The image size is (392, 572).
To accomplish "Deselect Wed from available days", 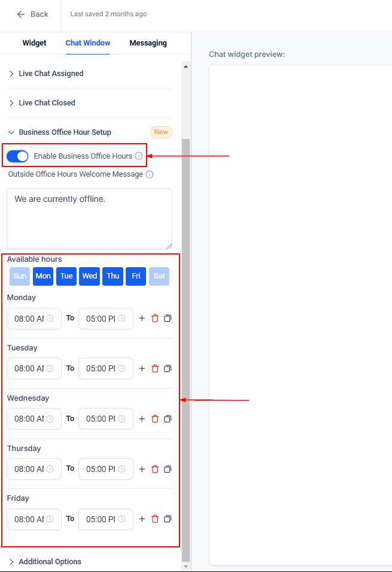I will 90,276.
